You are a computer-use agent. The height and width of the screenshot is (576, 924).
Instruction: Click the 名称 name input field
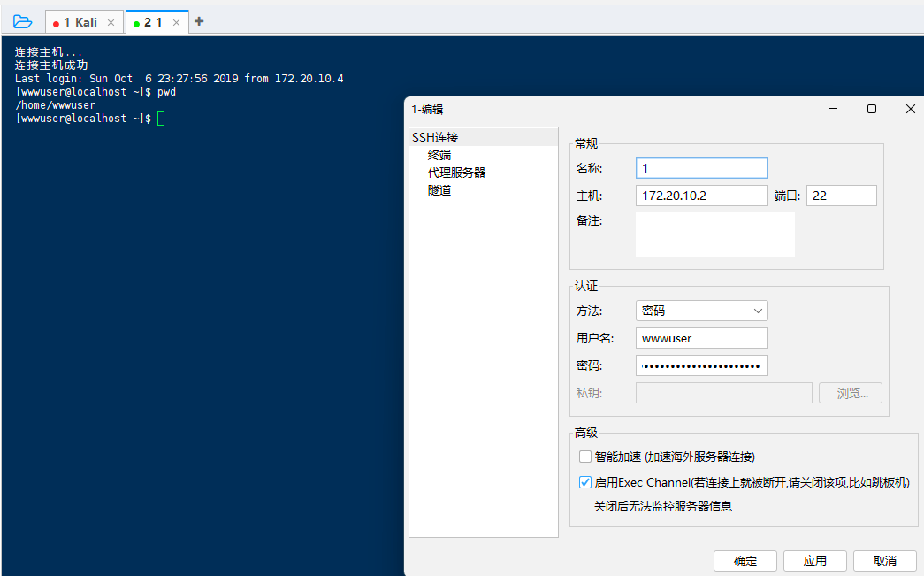click(x=701, y=168)
